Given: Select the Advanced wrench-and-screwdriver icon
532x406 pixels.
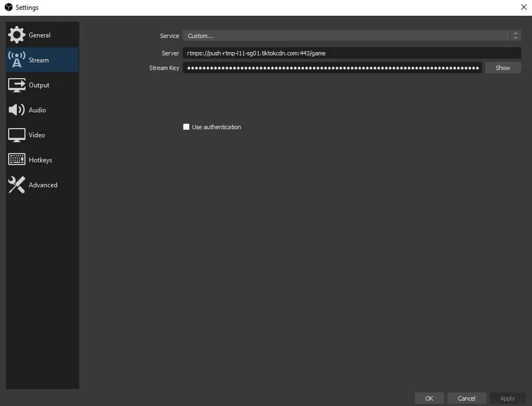Looking at the screenshot, I should click(16, 185).
